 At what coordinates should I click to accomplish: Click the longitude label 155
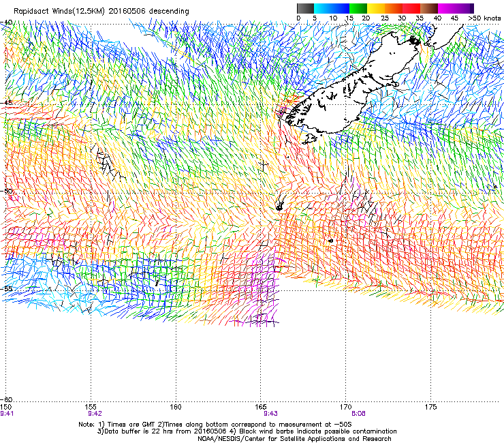[91, 407]
